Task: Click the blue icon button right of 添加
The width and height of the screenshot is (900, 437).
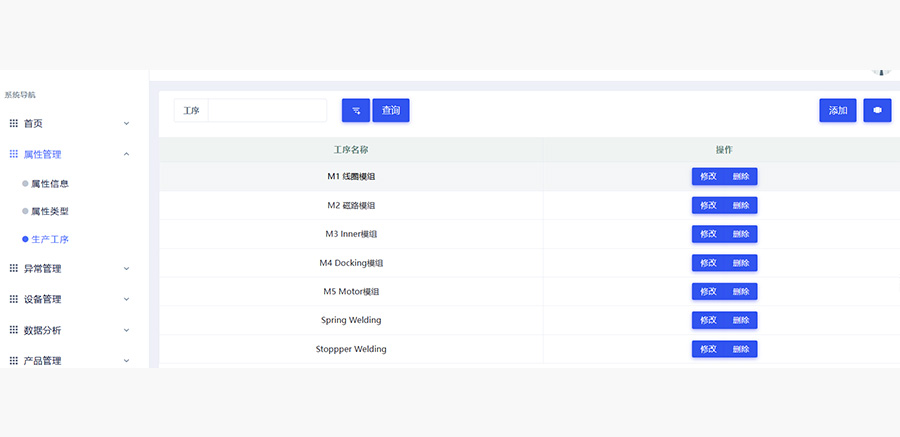Action: coord(877,110)
